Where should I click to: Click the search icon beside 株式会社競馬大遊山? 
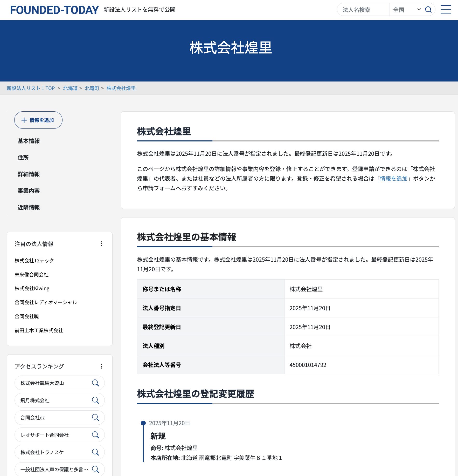[95, 383]
